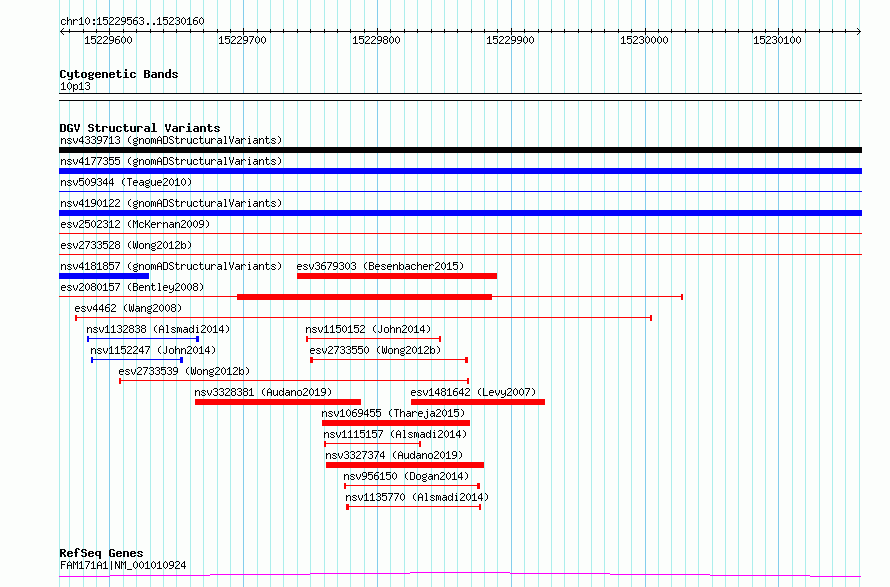Click ruler position 15229600
Screen dimensions: 890x587
click(x=108, y=40)
